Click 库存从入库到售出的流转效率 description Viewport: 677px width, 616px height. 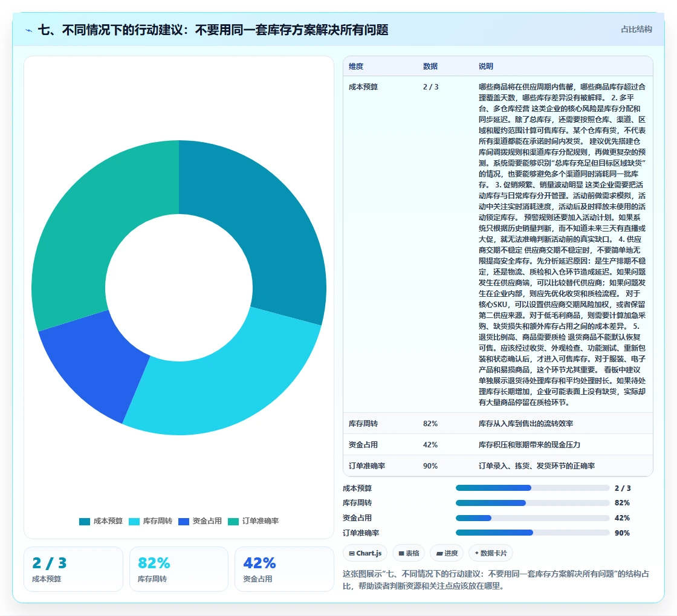[x=526, y=424]
